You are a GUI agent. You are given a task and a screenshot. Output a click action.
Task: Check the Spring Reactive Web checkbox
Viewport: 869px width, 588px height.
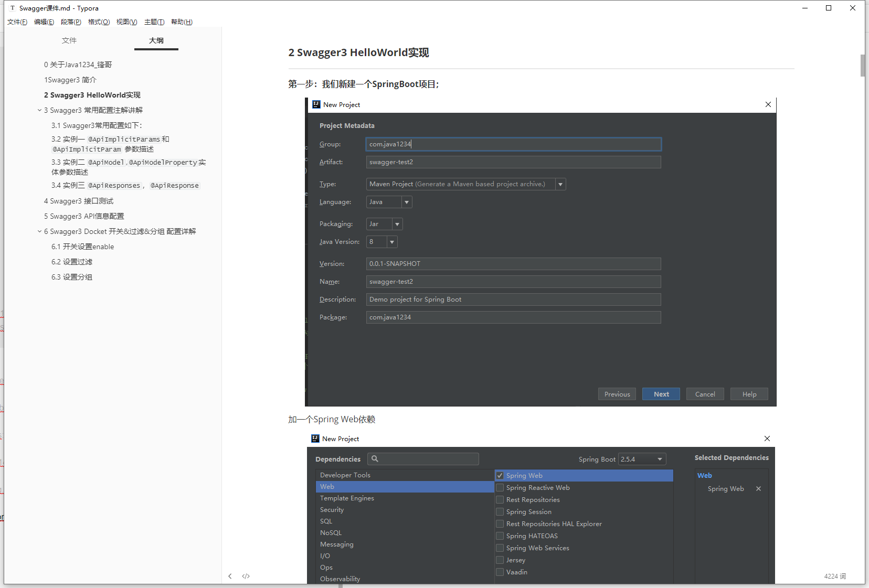(x=500, y=488)
